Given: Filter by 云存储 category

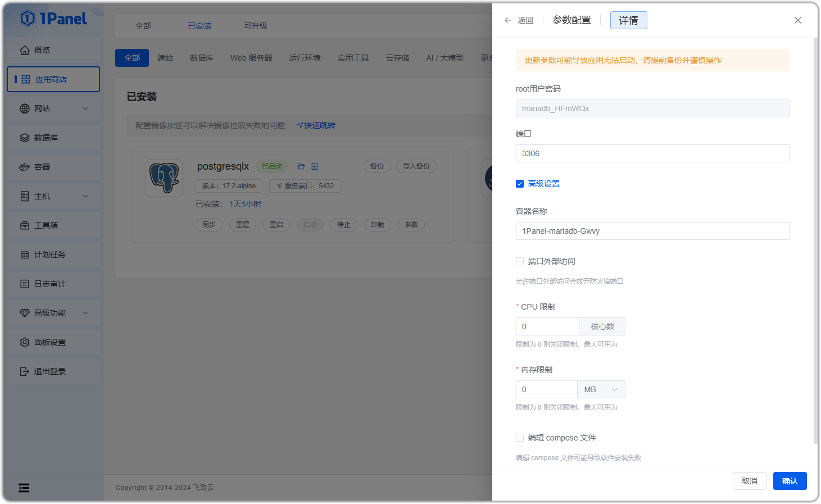Looking at the screenshot, I should click(397, 58).
